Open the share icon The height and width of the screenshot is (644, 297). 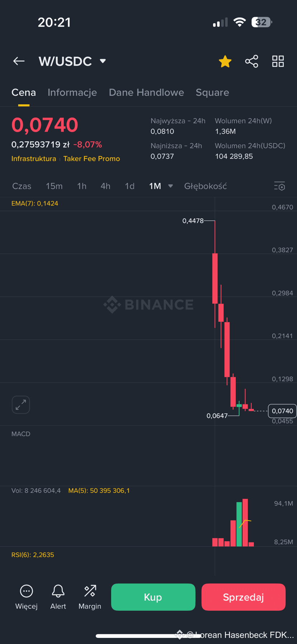pos(252,61)
